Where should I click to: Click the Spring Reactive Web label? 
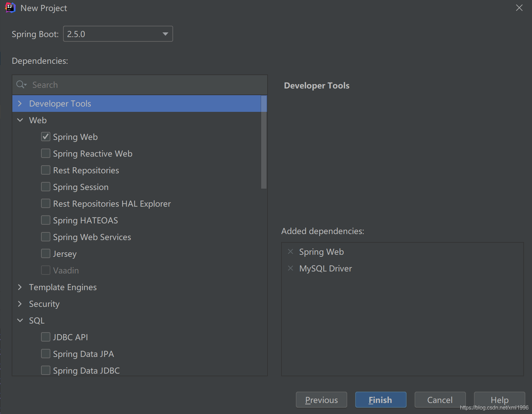(x=93, y=154)
